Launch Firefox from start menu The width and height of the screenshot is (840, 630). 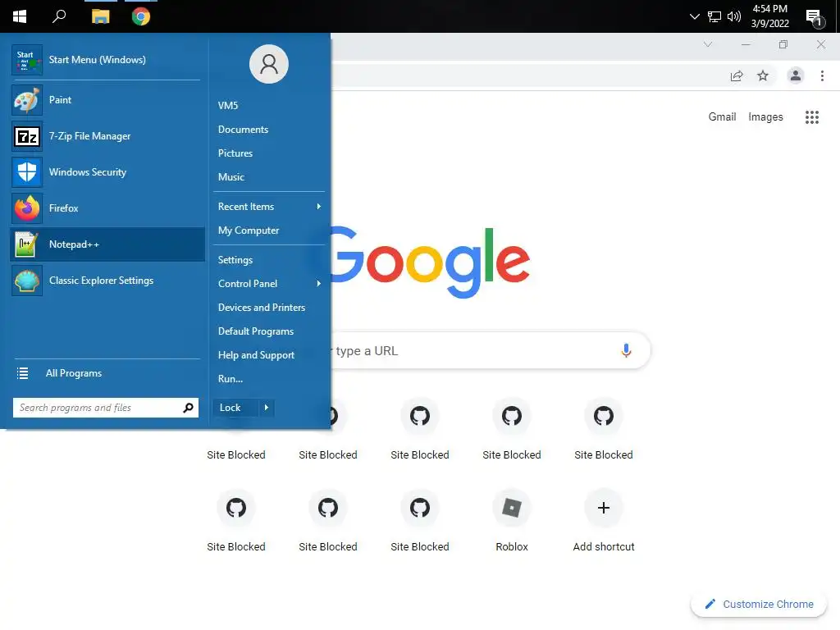107,208
